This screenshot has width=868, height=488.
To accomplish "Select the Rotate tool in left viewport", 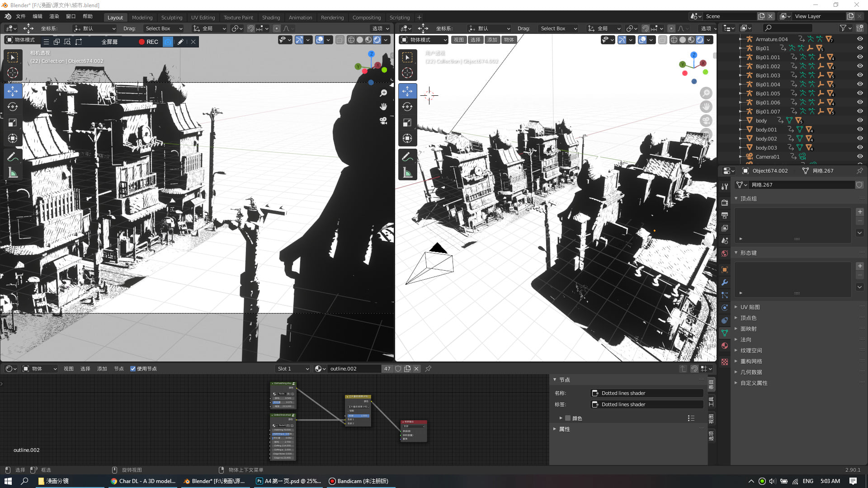I will point(13,107).
